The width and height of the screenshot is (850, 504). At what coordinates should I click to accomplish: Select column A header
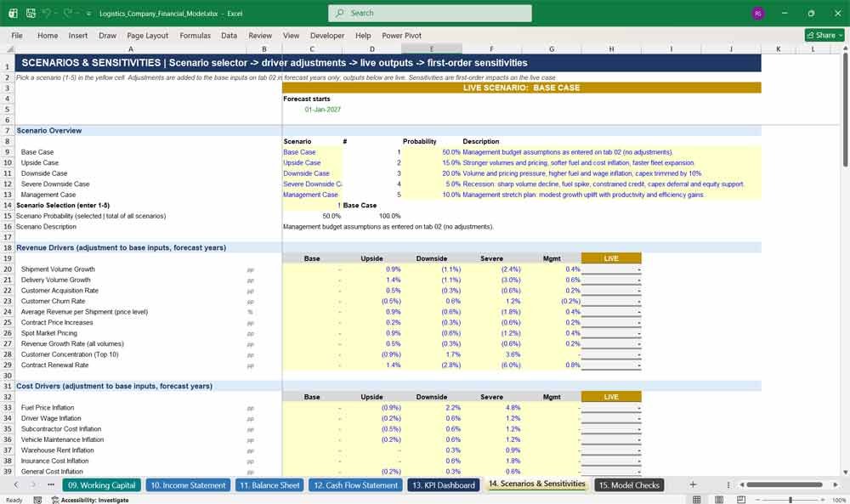[x=131, y=48]
